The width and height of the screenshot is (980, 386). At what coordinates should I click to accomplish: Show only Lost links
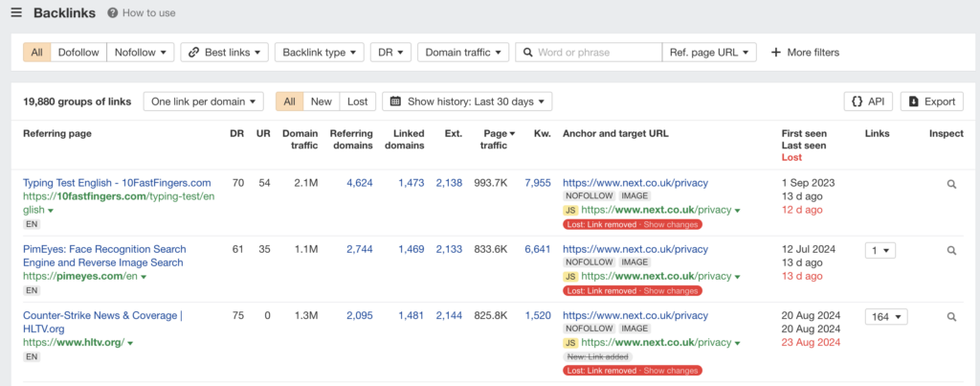[358, 102]
